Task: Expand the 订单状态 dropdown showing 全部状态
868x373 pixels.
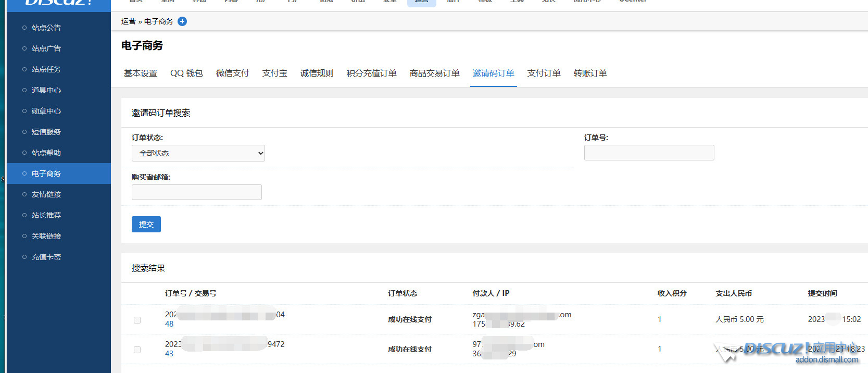Action: [x=198, y=153]
